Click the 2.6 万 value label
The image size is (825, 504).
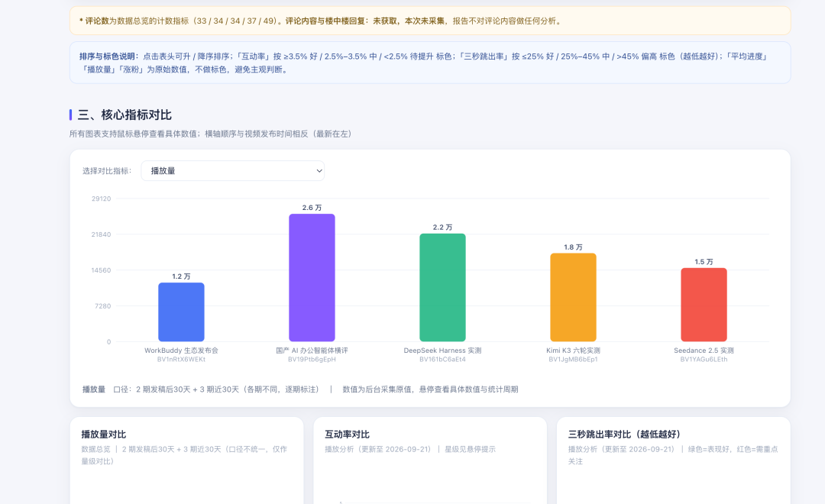[x=312, y=208]
